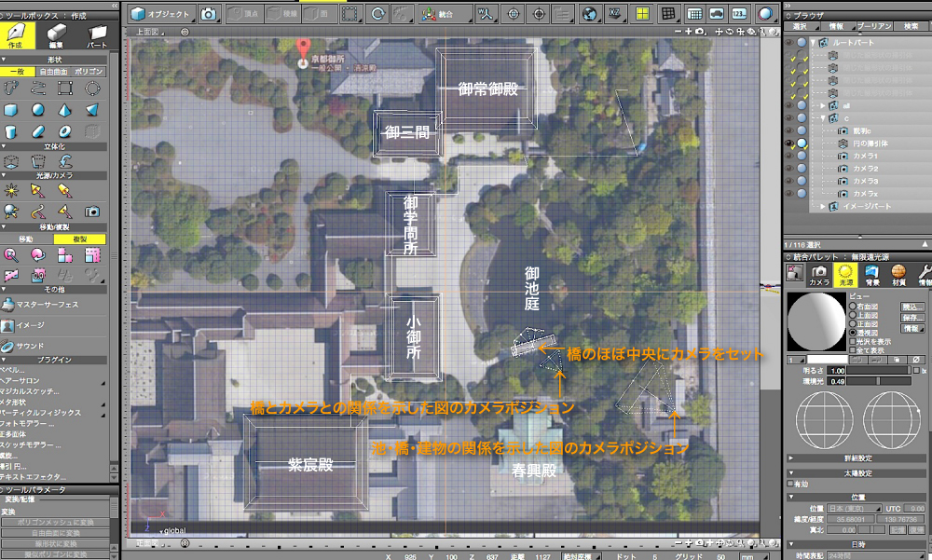Open the Background (背景) palette icon
The image size is (932, 560).
point(871,275)
